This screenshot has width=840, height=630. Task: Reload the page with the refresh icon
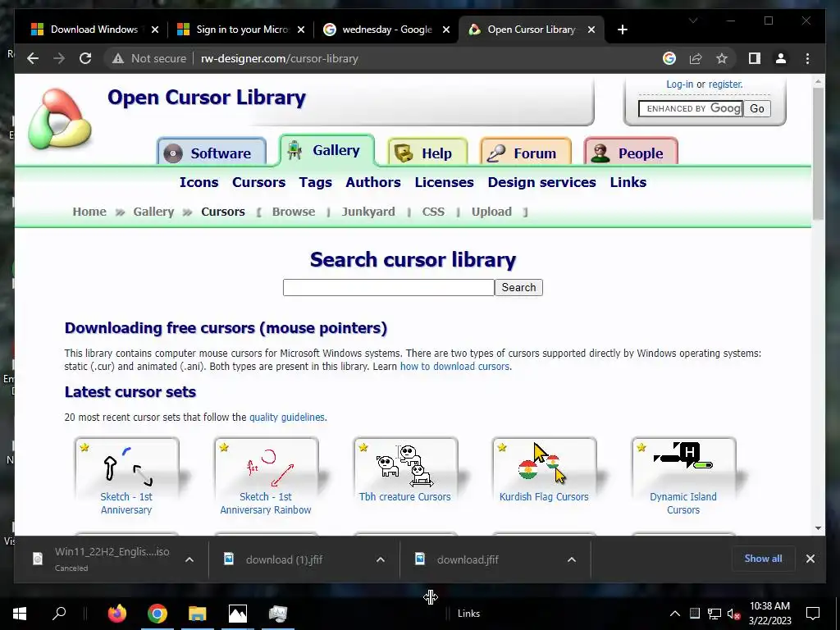click(x=85, y=58)
